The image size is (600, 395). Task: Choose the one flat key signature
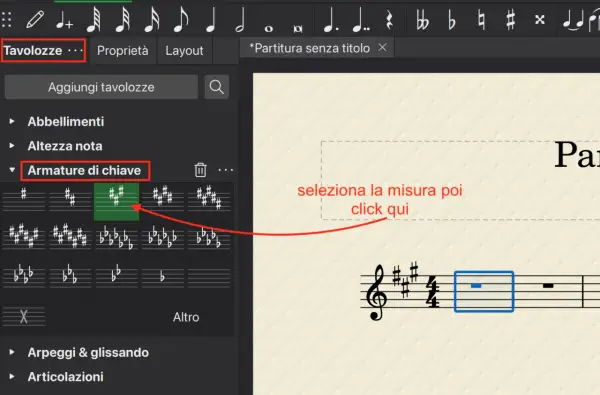tap(163, 276)
